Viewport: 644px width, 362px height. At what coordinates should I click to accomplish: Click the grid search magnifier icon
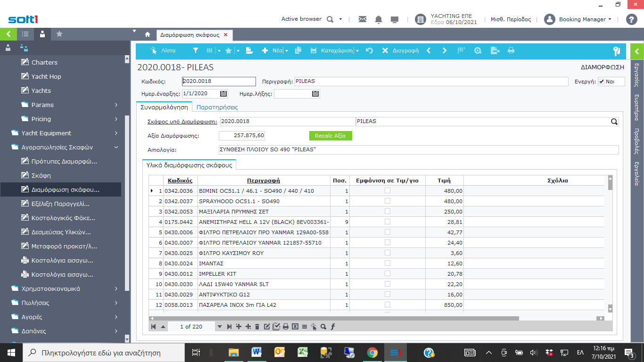pyautogui.click(x=323, y=327)
